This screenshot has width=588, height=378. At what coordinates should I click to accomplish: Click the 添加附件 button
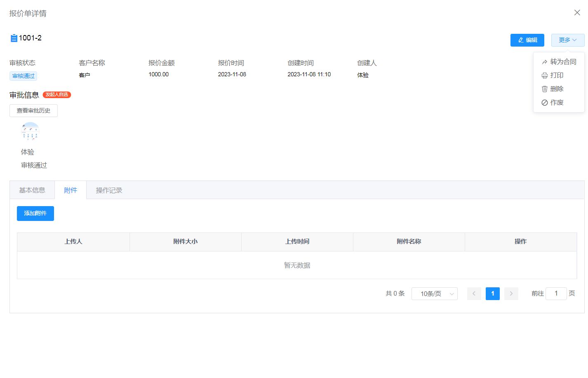[35, 214]
